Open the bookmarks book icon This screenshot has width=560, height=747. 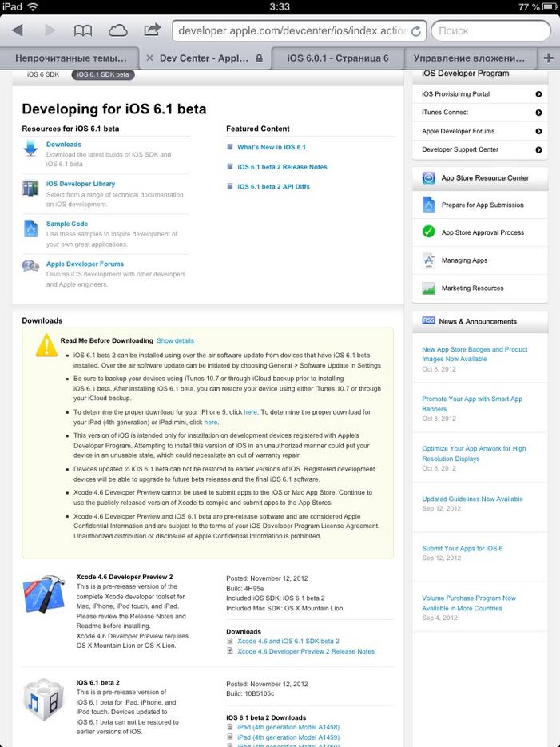click(x=83, y=31)
